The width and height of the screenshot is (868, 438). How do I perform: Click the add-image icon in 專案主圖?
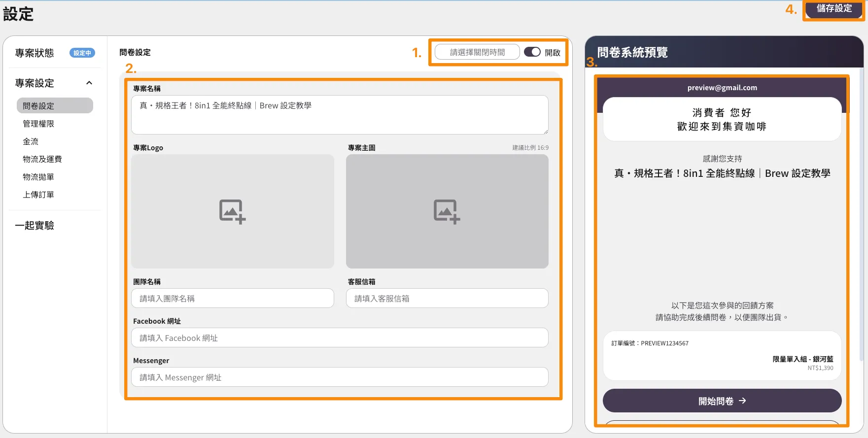[x=447, y=211]
